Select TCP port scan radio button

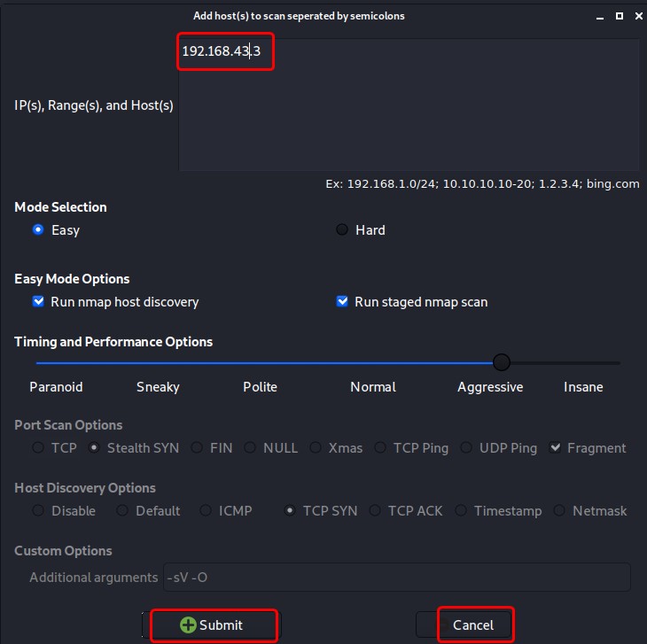tap(38, 447)
